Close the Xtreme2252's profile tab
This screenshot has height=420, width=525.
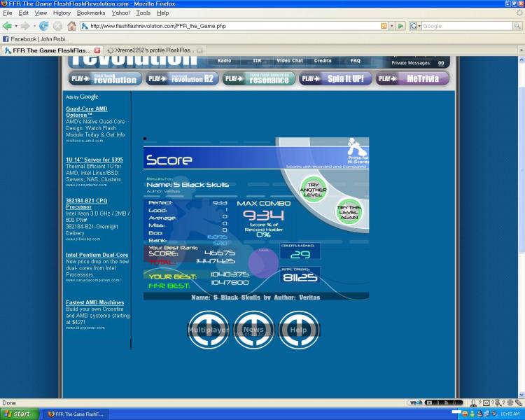click(199, 50)
